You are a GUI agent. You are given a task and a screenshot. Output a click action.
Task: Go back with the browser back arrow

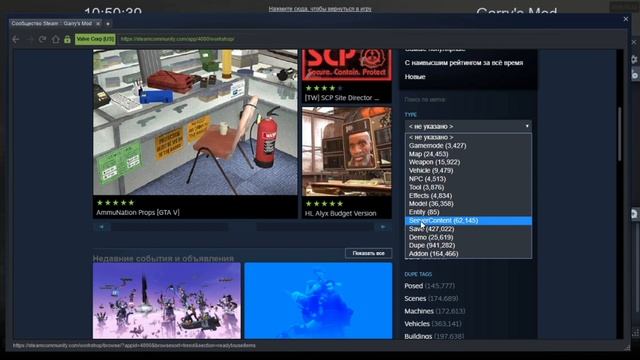pyautogui.click(x=16, y=39)
